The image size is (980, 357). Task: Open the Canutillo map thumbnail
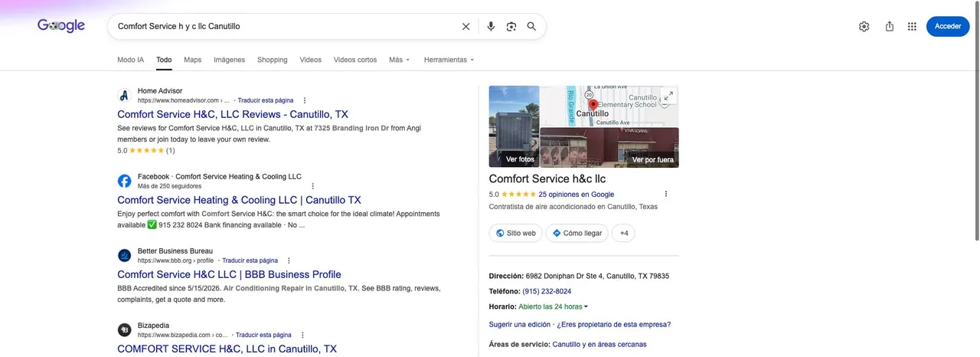pyautogui.click(x=609, y=106)
